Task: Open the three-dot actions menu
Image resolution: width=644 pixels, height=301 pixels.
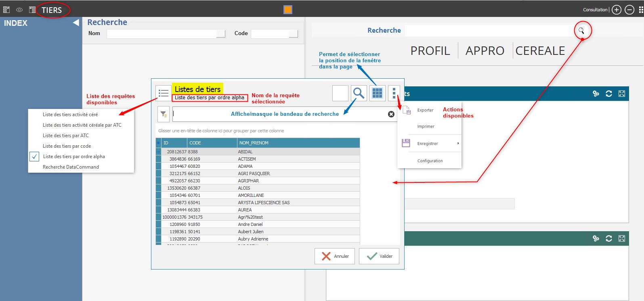Action: (394, 93)
